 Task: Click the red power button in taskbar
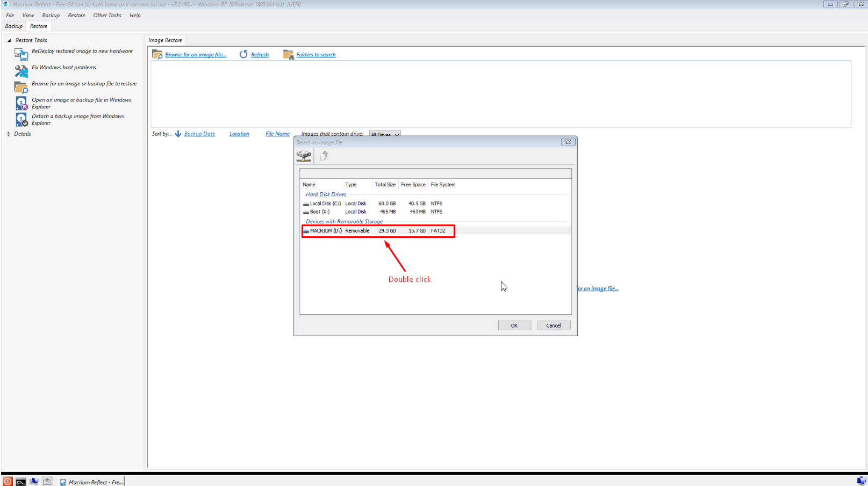(8, 482)
